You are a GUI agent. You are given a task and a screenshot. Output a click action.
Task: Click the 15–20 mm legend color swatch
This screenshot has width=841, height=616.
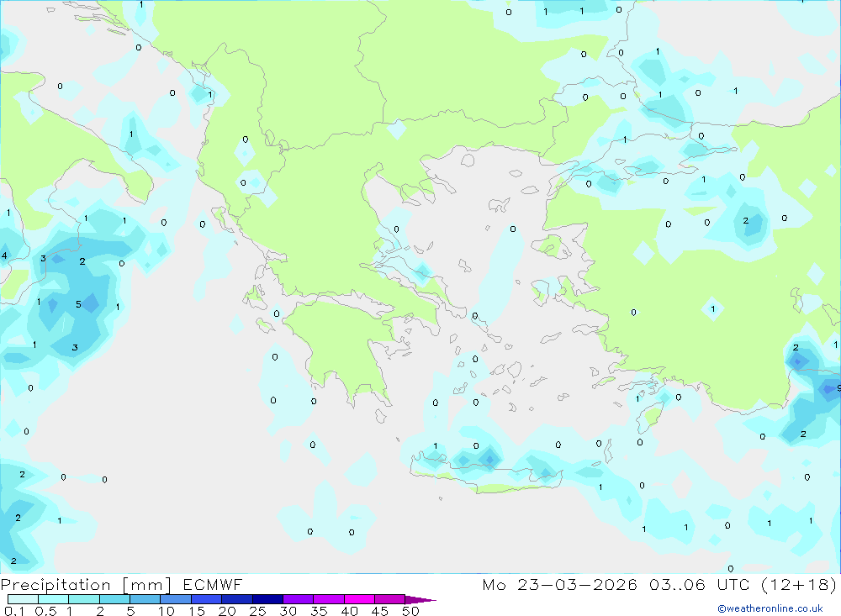[207, 599]
